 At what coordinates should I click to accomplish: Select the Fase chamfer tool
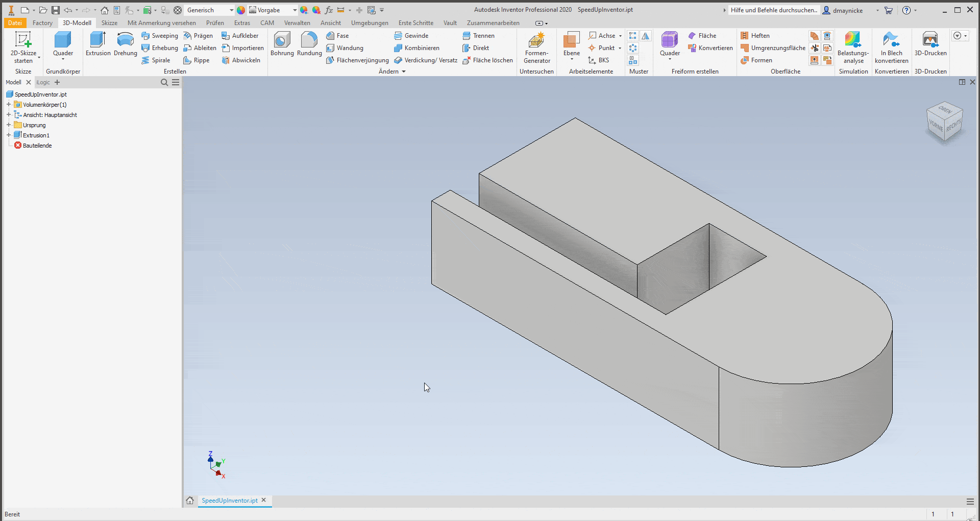(337, 35)
